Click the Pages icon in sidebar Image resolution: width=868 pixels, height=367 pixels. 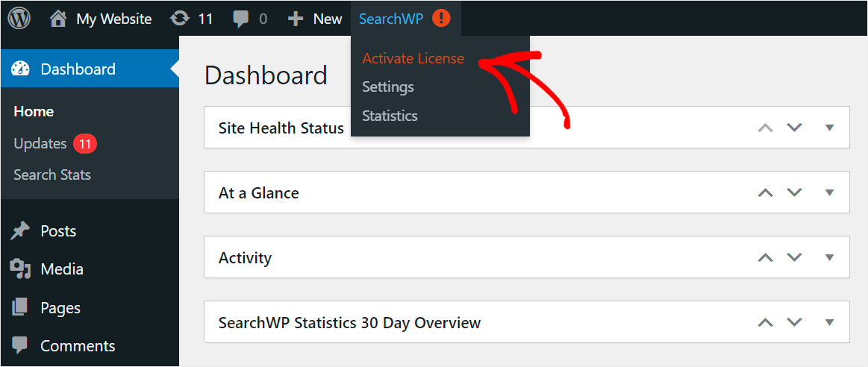click(20, 307)
